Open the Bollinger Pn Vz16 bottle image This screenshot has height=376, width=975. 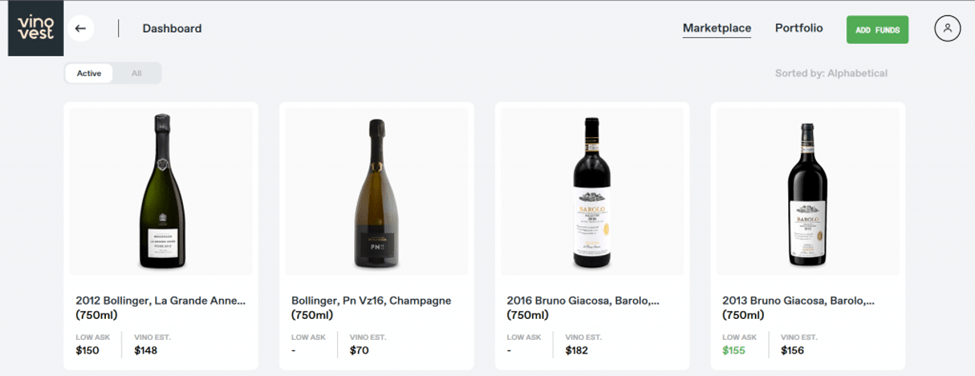point(376,191)
